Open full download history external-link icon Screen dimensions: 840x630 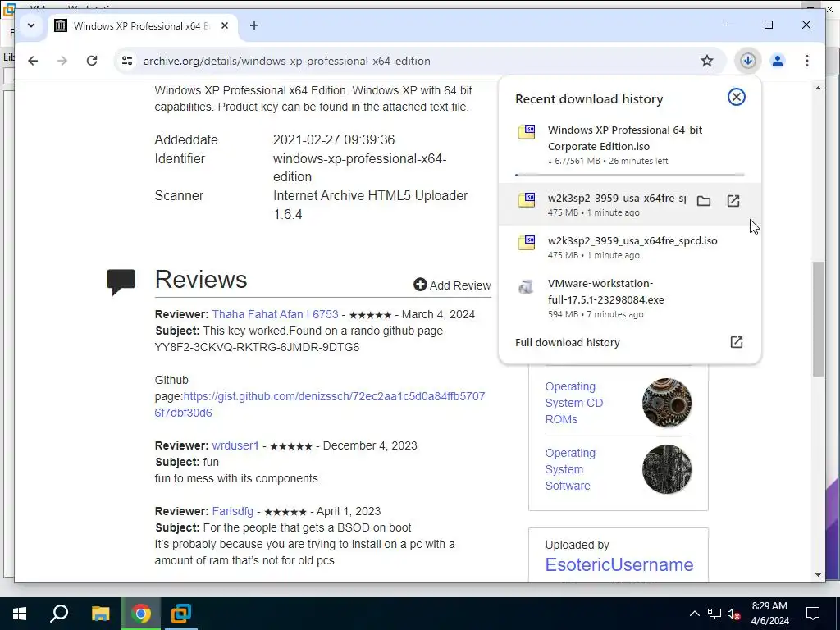[737, 342]
